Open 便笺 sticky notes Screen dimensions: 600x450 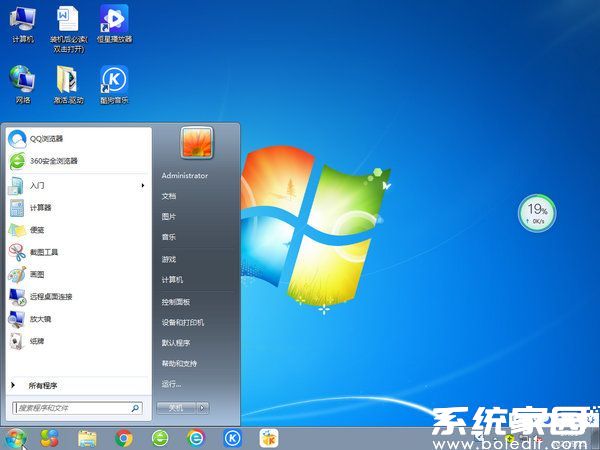click(78, 230)
